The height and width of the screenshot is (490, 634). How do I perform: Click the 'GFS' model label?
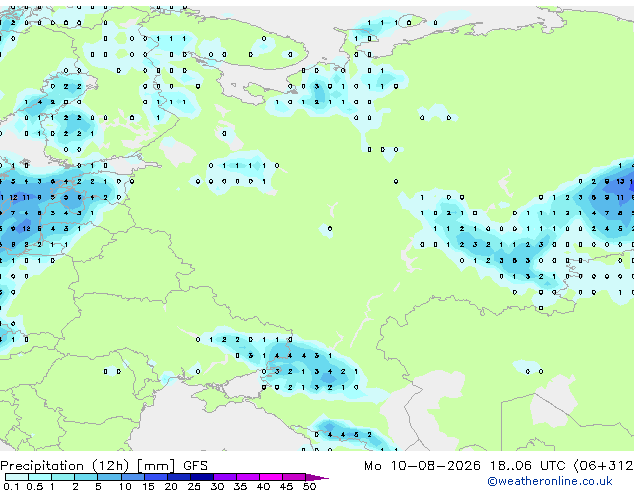[195, 466]
